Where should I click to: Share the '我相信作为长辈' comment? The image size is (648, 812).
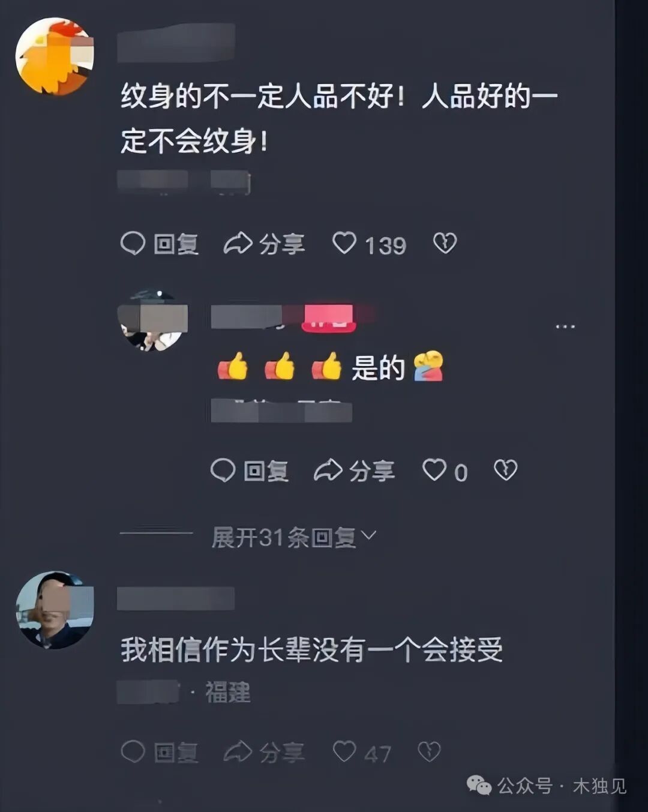[265, 752]
